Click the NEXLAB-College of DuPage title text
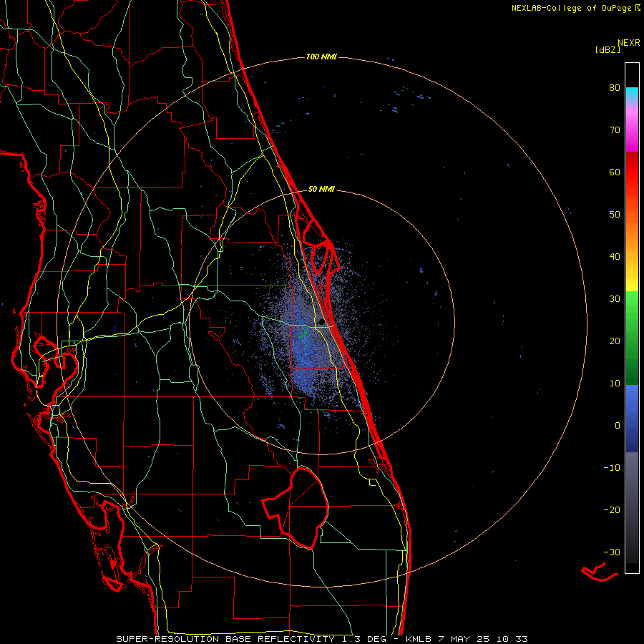 575,8
